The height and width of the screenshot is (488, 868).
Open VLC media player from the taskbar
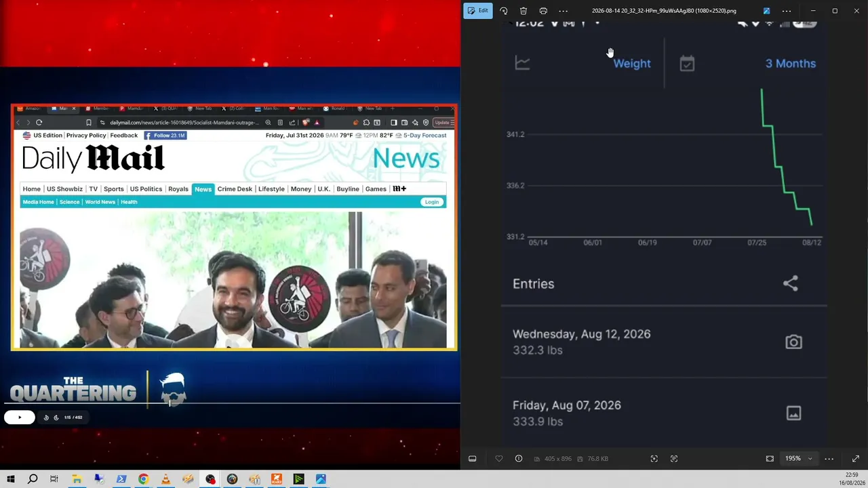(165, 479)
